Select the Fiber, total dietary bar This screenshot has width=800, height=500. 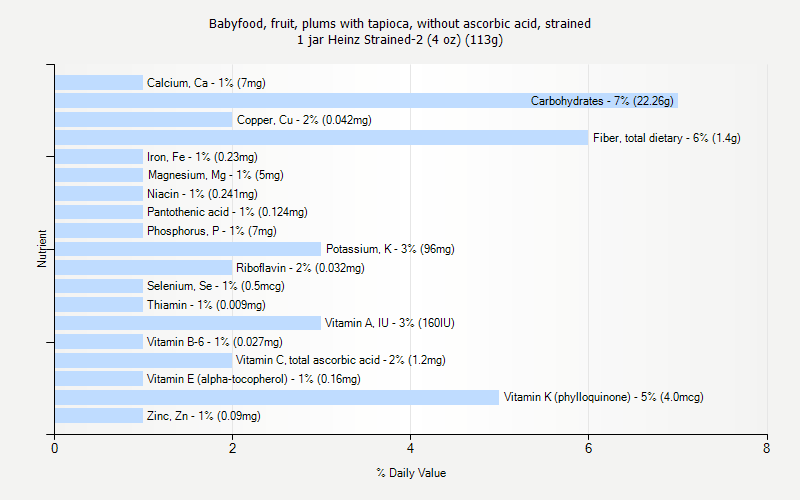(x=321, y=138)
